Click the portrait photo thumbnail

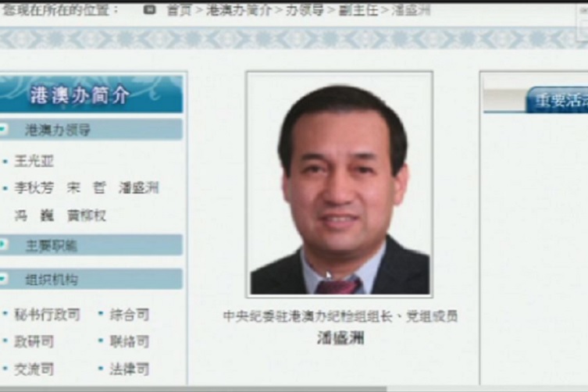(x=340, y=184)
